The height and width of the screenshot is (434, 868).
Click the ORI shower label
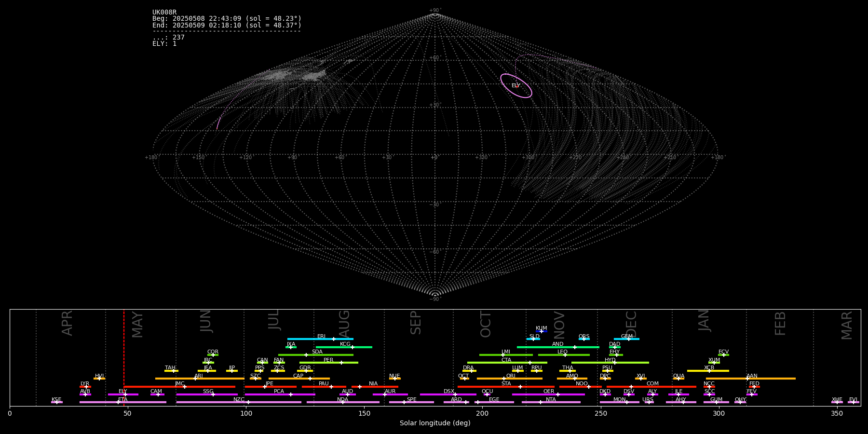[x=511, y=376]
